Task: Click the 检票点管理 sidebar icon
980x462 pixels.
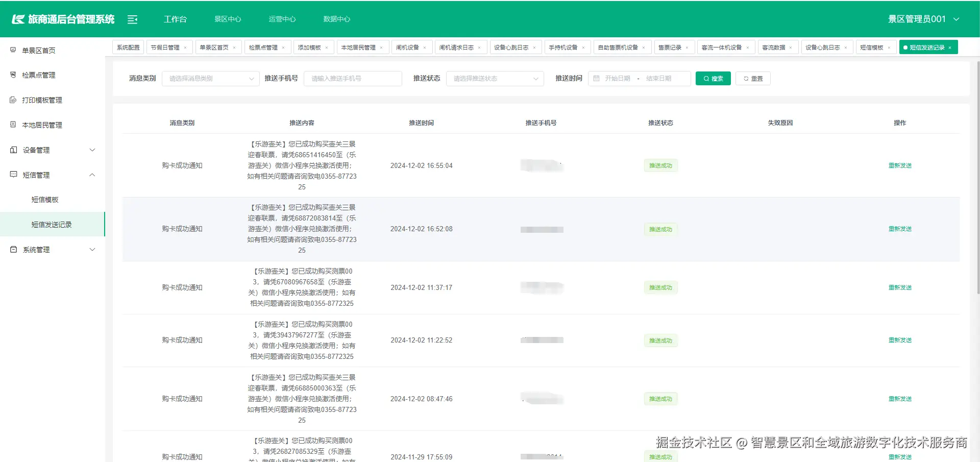Action: point(13,75)
